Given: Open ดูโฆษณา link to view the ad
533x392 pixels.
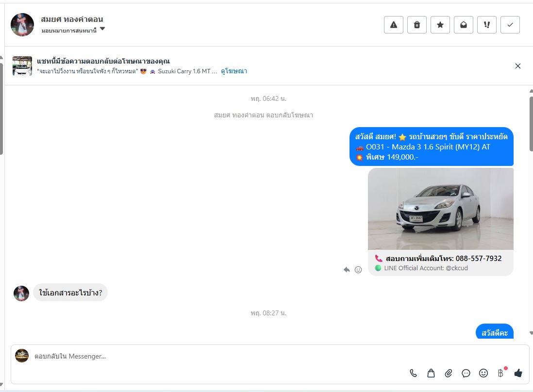Looking at the screenshot, I should tap(234, 71).
